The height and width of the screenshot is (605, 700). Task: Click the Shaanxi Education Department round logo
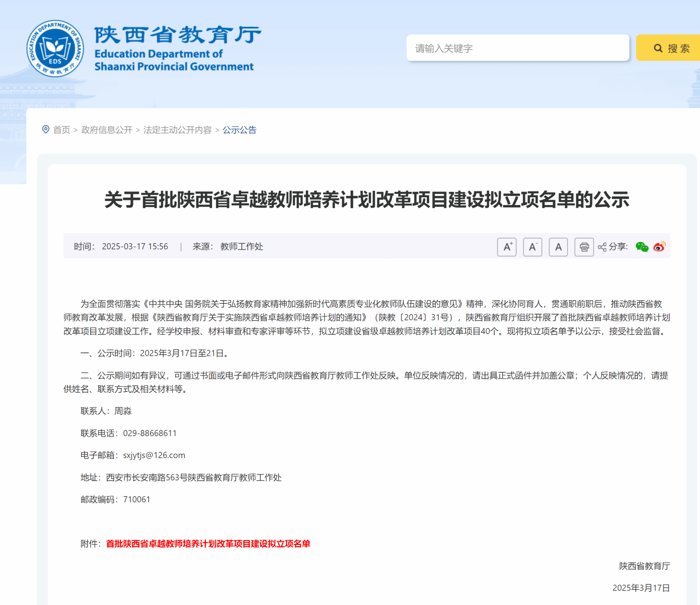click(55, 49)
